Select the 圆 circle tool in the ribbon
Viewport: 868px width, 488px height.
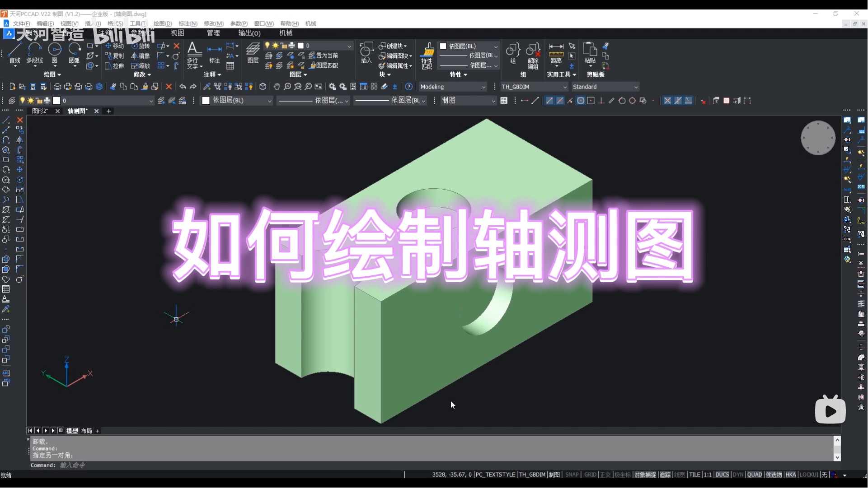click(55, 53)
